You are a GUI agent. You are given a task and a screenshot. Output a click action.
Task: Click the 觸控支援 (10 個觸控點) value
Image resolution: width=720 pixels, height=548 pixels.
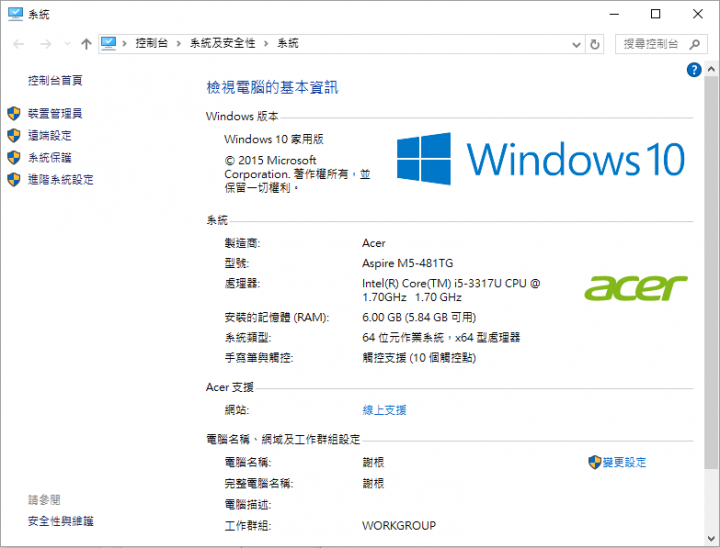point(419,358)
